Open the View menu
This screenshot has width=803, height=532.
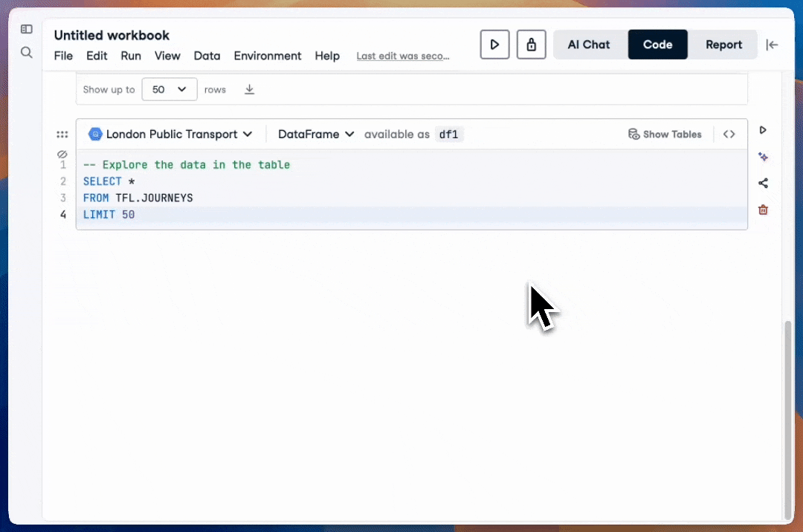pyautogui.click(x=167, y=56)
